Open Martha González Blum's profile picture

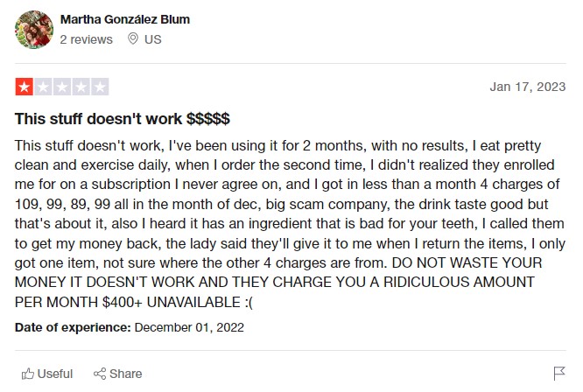[34, 30]
